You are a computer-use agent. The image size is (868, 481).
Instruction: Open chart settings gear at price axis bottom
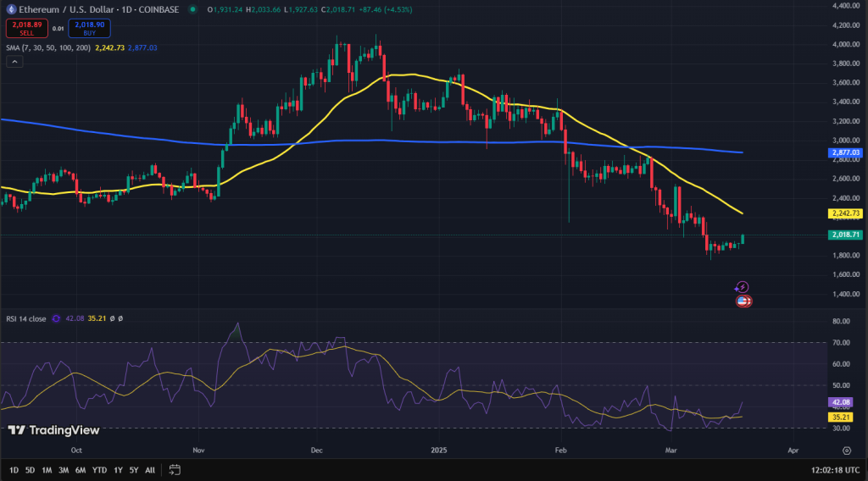click(847, 451)
